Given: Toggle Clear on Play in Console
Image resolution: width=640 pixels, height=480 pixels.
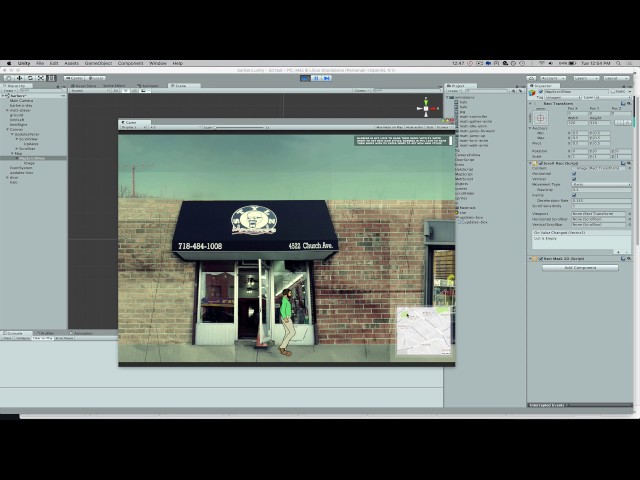Looking at the screenshot, I should tap(42, 338).
